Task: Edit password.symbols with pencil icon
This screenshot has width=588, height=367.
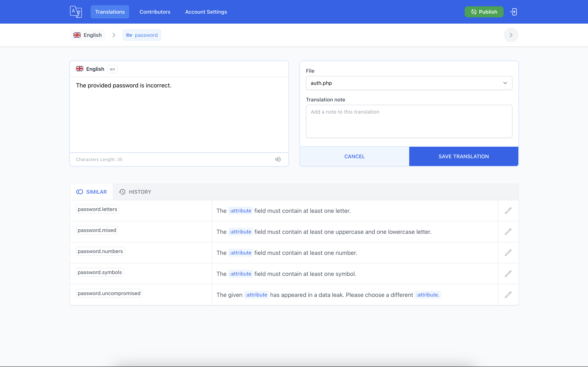Action: [x=508, y=274]
